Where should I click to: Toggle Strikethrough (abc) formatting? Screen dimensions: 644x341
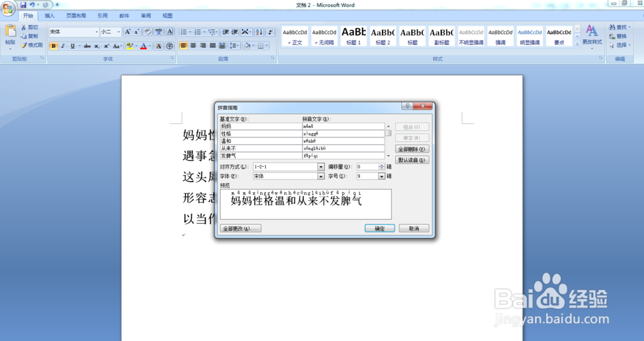[87, 46]
